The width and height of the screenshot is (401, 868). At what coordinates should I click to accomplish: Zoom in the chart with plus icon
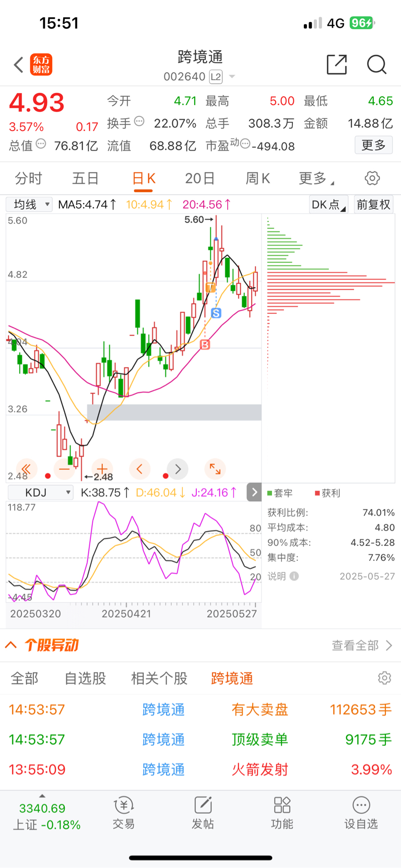tap(102, 469)
